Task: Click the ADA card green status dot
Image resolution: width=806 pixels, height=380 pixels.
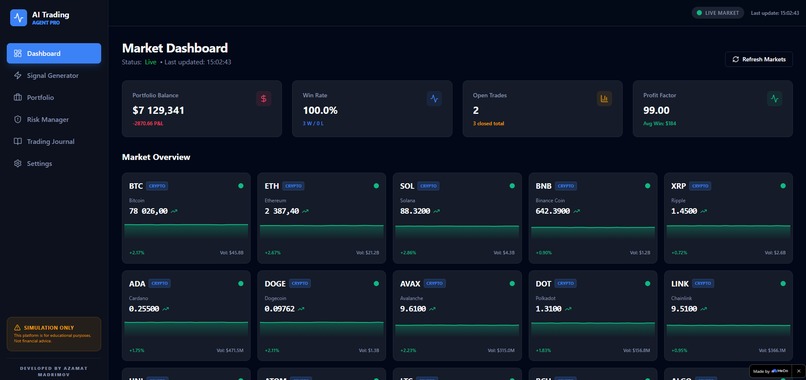Action: click(241, 283)
